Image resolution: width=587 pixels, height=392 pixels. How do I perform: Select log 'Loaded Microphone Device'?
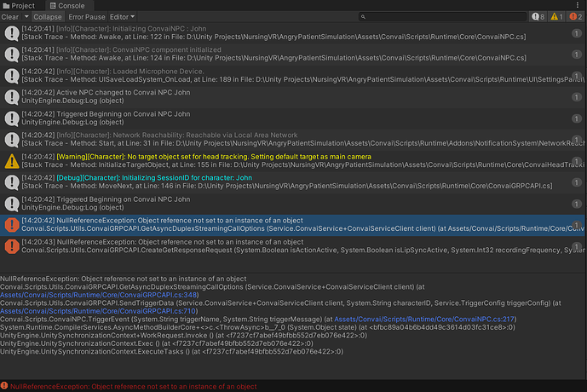coord(292,76)
